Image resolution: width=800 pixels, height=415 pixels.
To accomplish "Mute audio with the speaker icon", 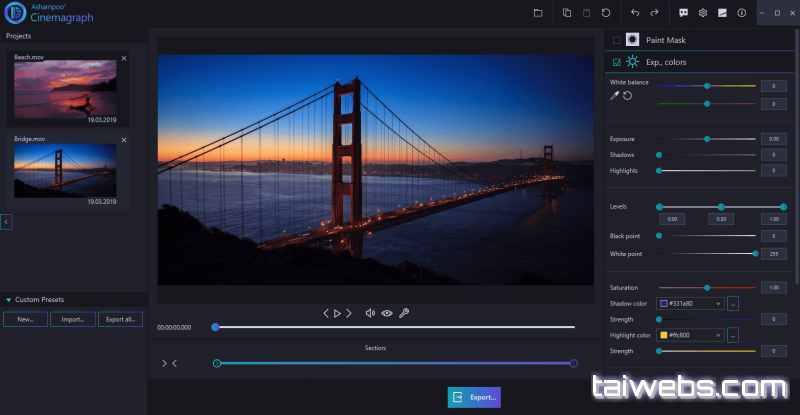I will point(370,313).
